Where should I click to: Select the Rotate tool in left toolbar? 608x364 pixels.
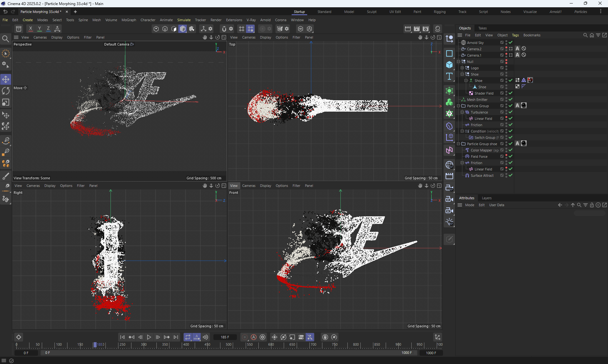point(6,91)
